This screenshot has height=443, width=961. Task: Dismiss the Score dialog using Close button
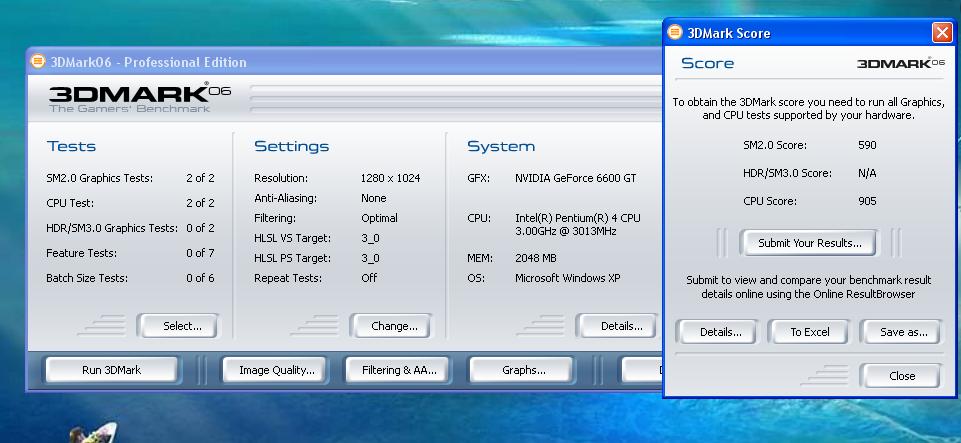coord(901,376)
